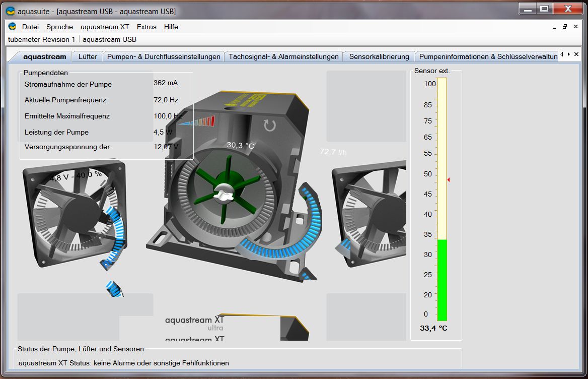Viewport: 588px width, 379px height.
Task: Click the blue-to-red bar indicator on the pump
Action: coord(197,121)
